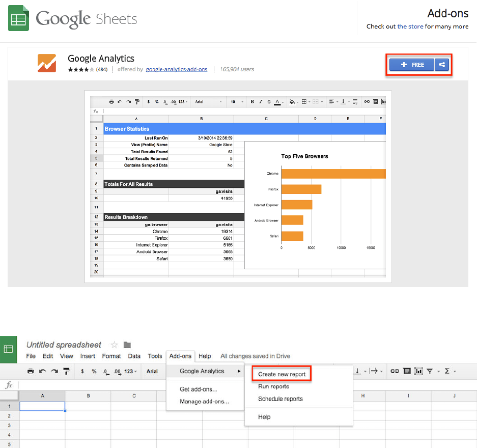The image size is (477, 448).
Task: Click the '165,904 users' text
Action: coord(237,69)
